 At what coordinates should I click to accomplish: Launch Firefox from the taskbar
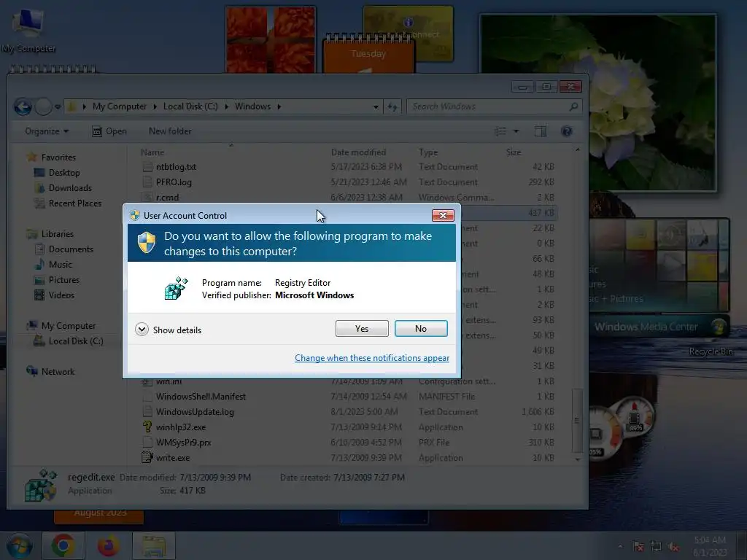click(x=109, y=545)
